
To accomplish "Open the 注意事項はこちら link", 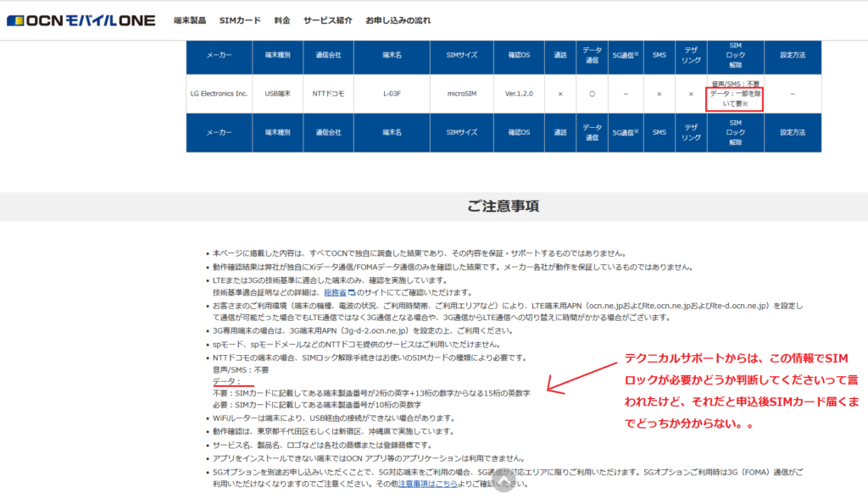I will (x=428, y=484).
